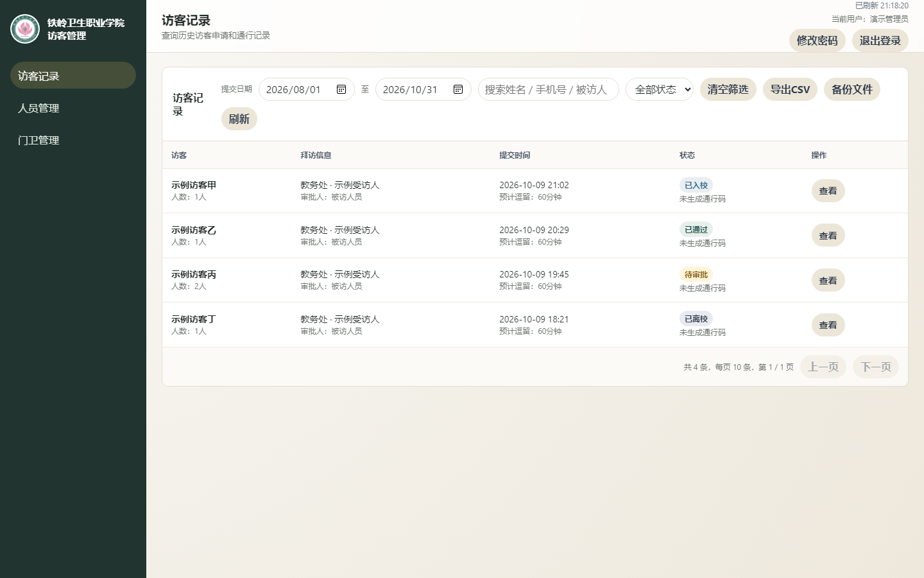Click the 已入校 status badge
The height and width of the screenshot is (578, 924).
696,185
